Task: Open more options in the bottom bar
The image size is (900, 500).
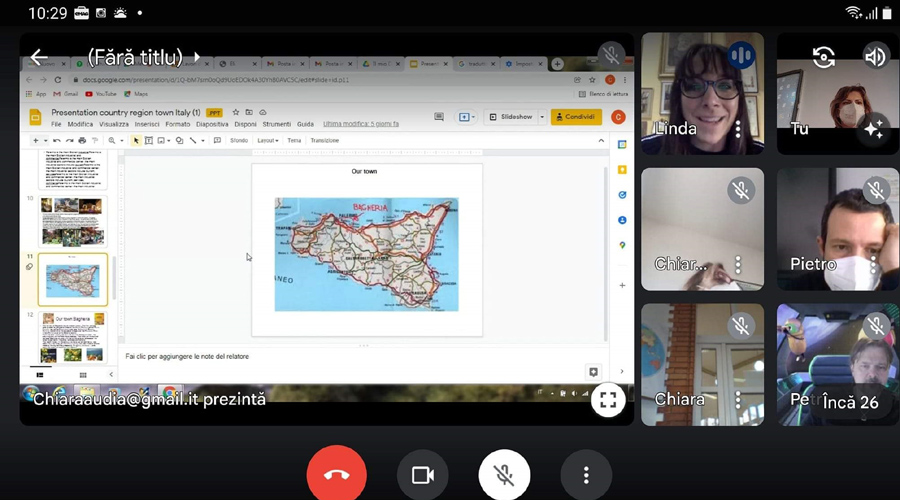Action: point(586,475)
